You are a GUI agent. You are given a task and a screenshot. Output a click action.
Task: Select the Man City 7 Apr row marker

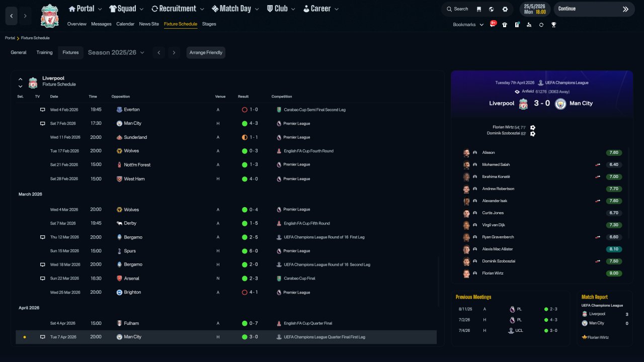click(x=25, y=337)
